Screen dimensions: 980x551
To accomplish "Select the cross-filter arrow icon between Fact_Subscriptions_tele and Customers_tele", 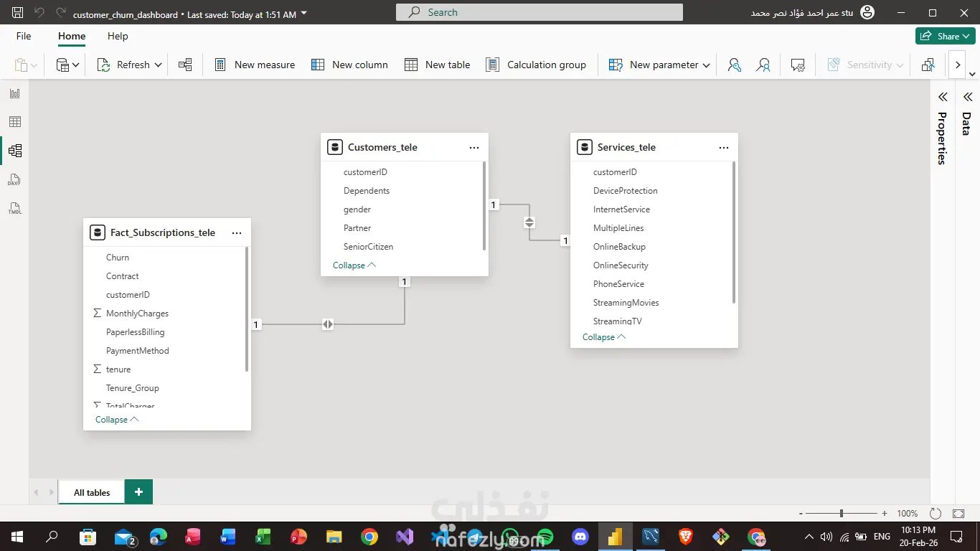I will (328, 324).
